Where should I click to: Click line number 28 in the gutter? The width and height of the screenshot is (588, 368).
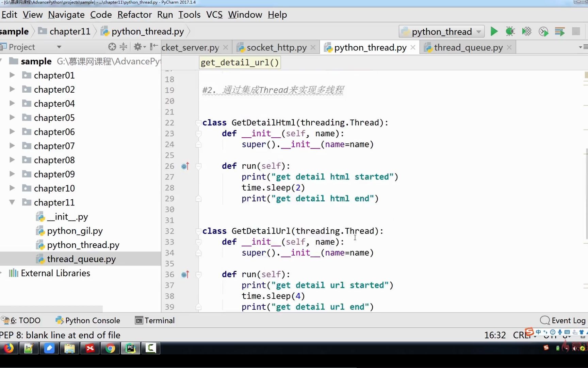click(x=169, y=188)
